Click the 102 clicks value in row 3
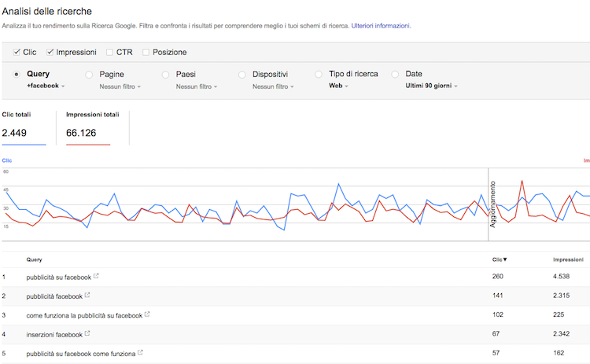The width and height of the screenshot is (590, 364). (498, 314)
